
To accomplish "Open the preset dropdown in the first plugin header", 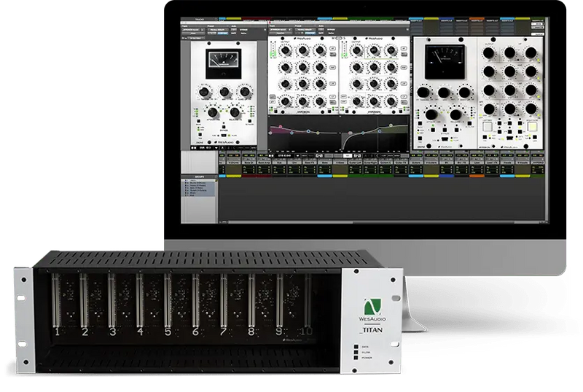I will [x=217, y=30].
